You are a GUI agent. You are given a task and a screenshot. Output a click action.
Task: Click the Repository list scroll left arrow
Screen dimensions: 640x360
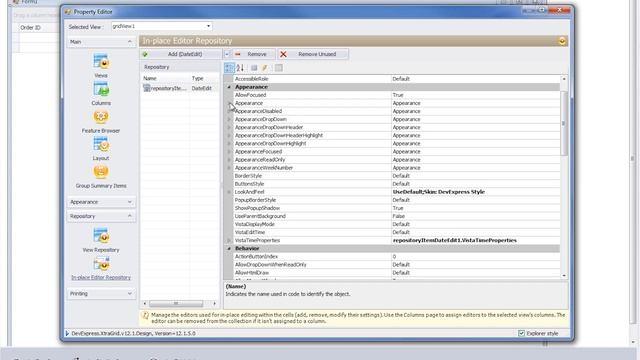click(144, 303)
